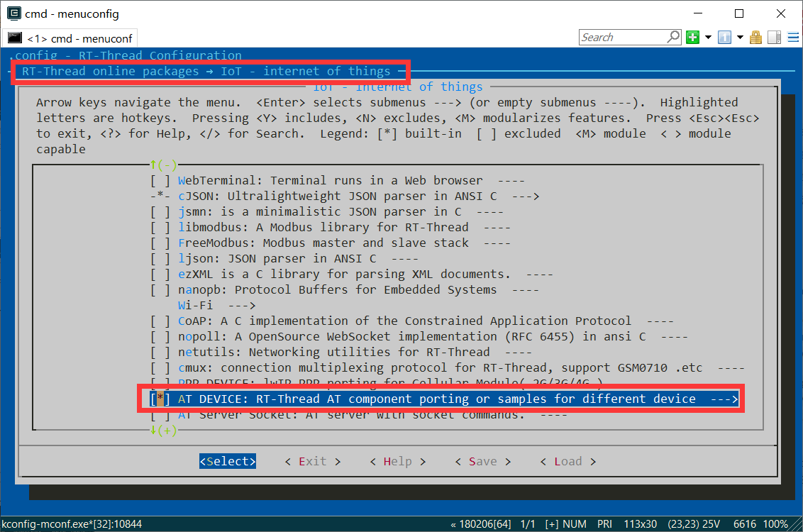Click the magnifier icon in the search box

[x=674, y=37]
